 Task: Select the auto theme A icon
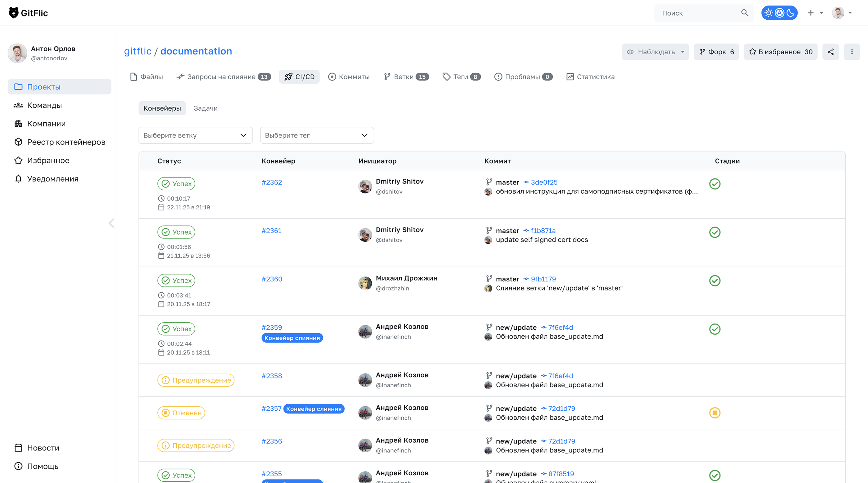780,13
